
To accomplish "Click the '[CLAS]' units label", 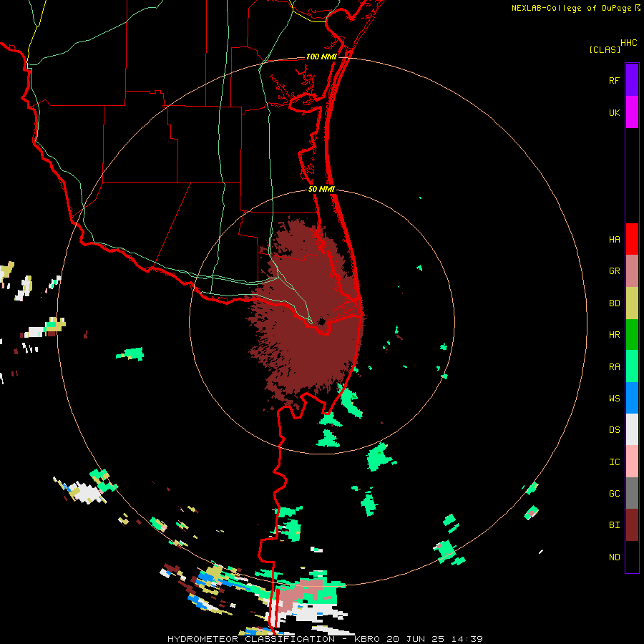I will click(x=605, y=50).
